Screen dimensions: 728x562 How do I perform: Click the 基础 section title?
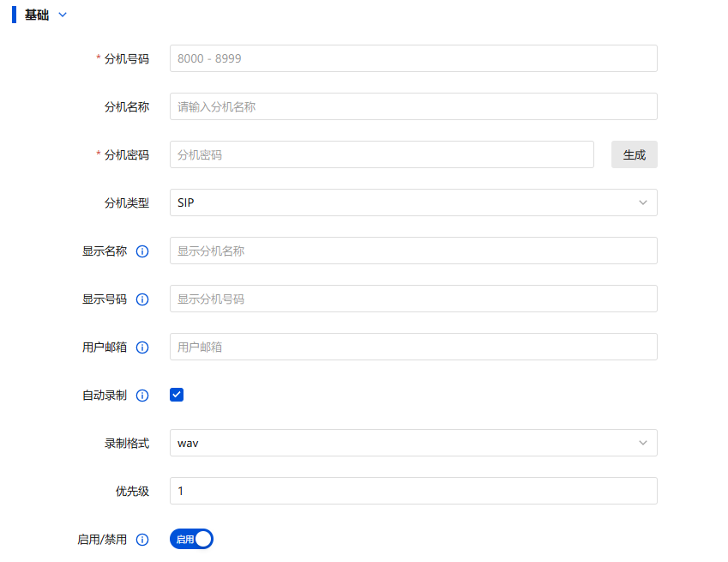(x=37, y=15)
